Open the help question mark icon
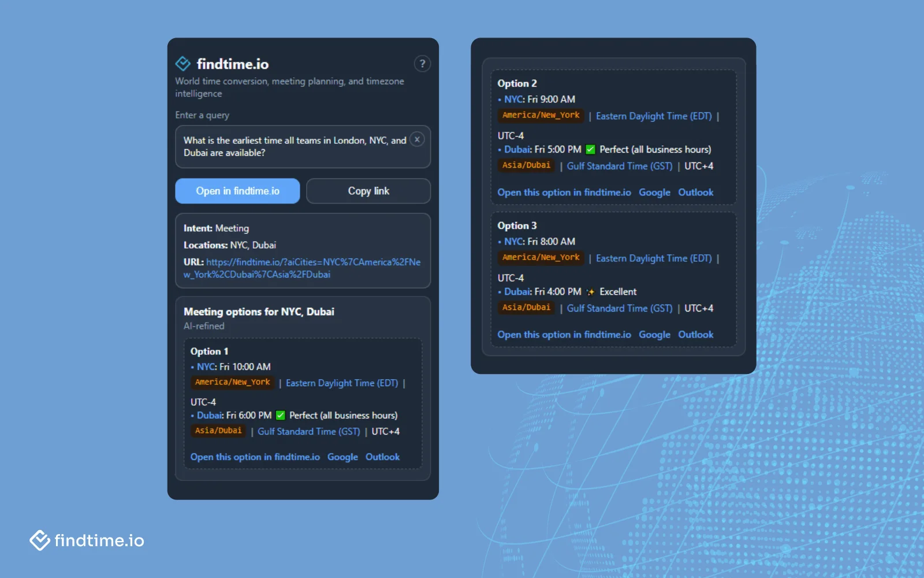Screen dimensions: 924x578 click(422, 64)
